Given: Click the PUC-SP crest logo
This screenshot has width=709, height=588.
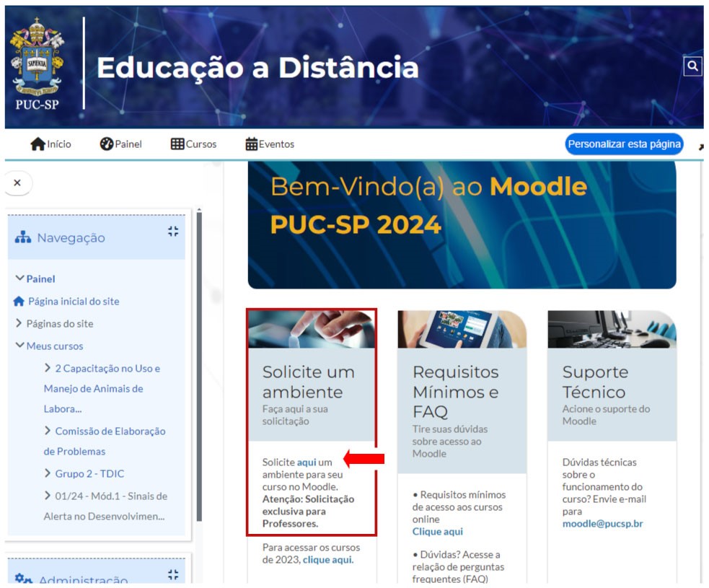Looking at the screenshot, I should pos(37,64).
